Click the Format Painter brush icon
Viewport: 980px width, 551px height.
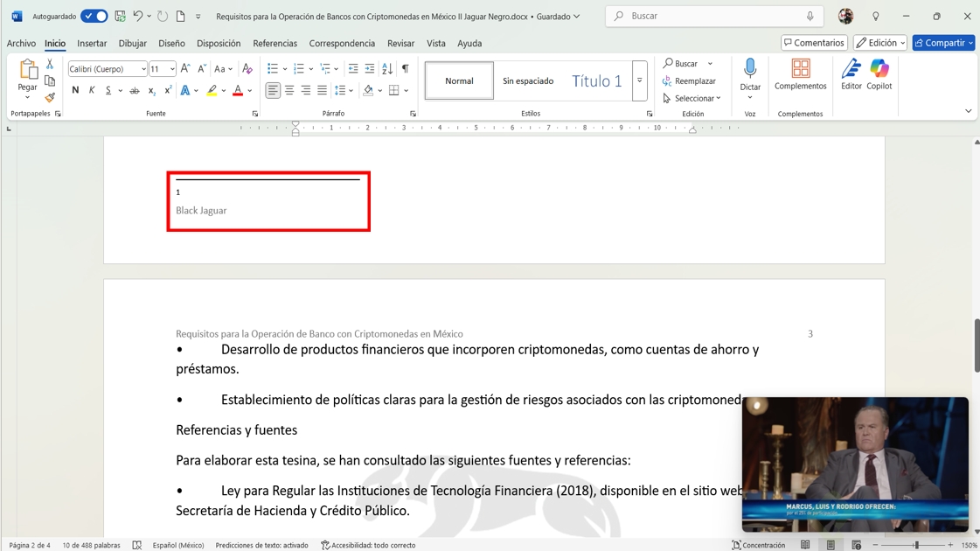point(50,97)
